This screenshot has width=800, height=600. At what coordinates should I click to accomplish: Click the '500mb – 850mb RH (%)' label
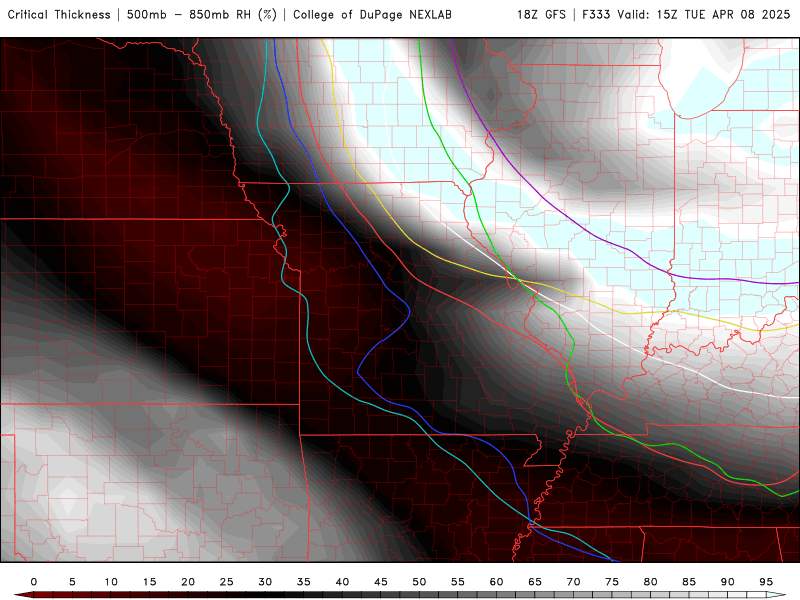[202, 15]
